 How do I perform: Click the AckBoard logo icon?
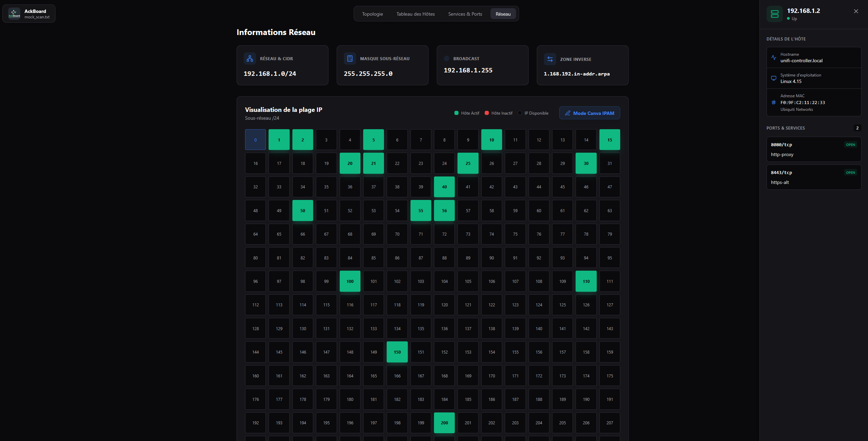click(x=14, y=14)
